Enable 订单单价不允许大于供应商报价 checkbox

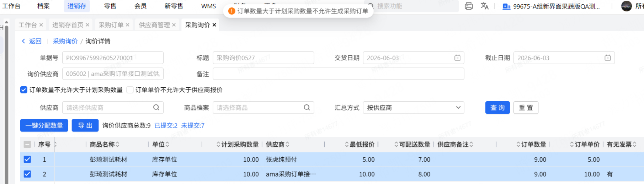coord(130,90)
